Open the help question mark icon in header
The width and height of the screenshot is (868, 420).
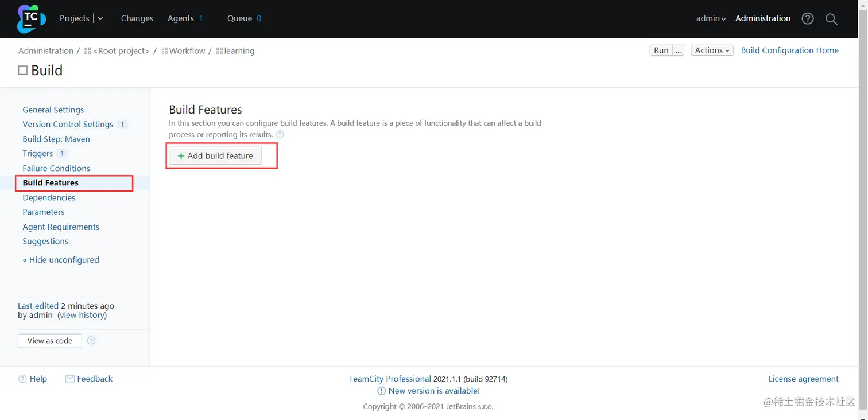[808, 18]
